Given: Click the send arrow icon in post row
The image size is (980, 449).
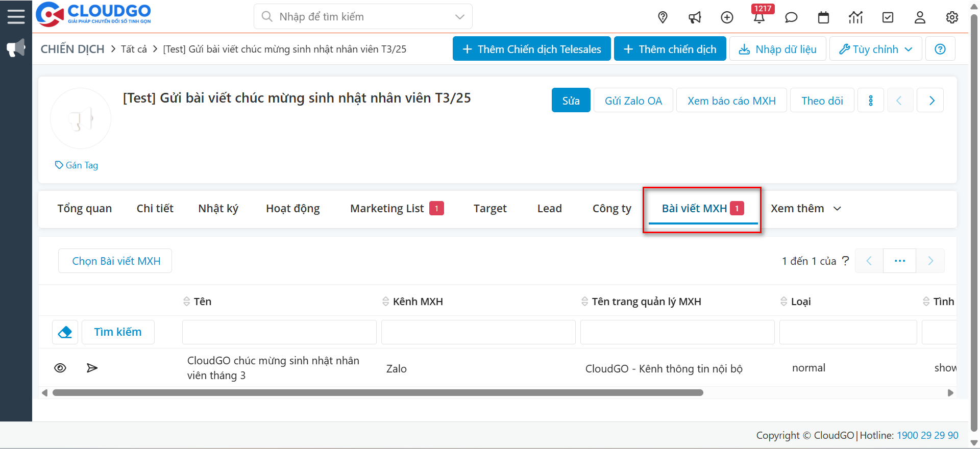Looking at the screenshot, I should (92, 368).
